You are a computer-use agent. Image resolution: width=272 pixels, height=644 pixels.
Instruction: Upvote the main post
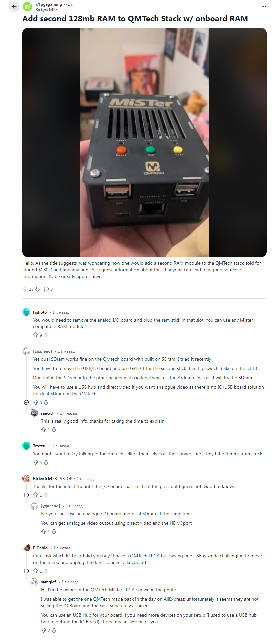pyautogui.click(x=25, y=289)
